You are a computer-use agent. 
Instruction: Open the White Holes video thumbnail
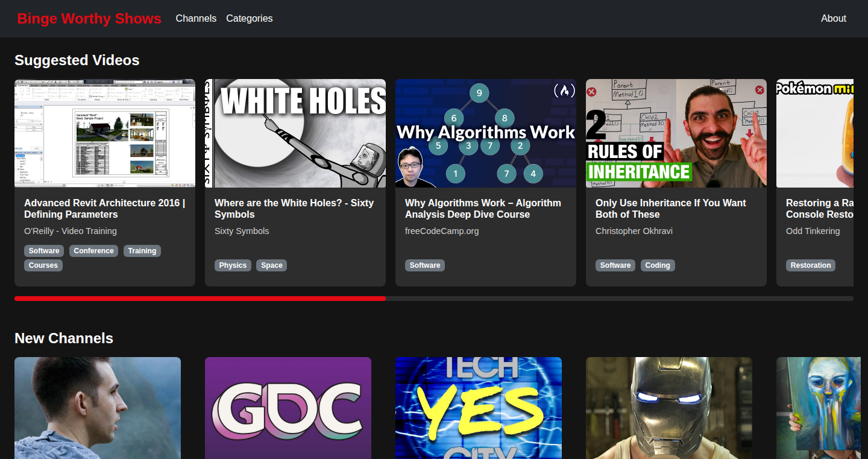click(x=295, y=133)
